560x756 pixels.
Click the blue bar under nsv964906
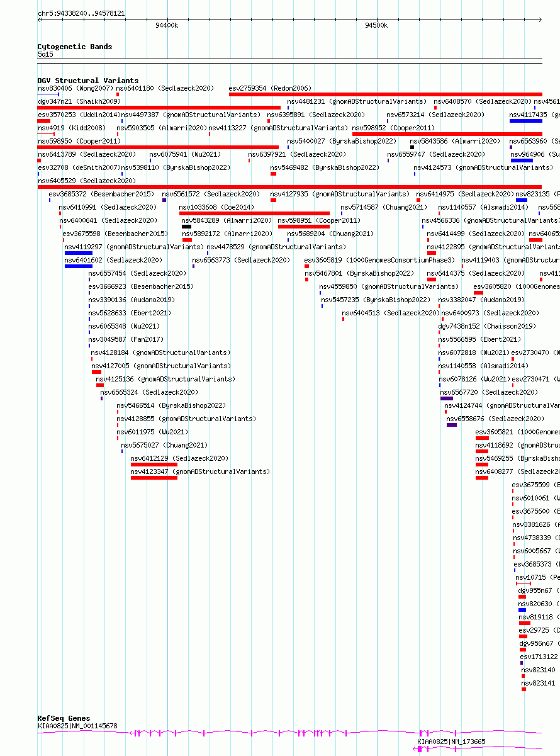pyautogui.click(x=522, y=161)
